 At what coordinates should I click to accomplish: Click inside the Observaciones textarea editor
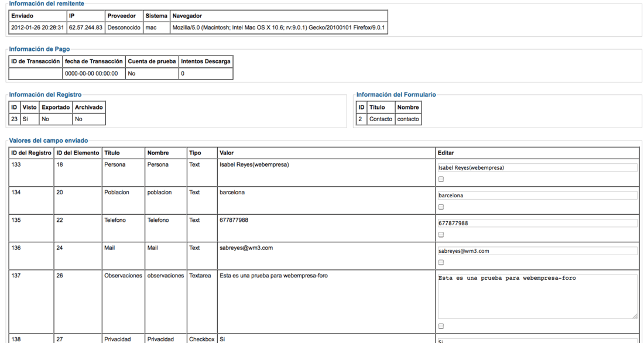click(537, 297)
